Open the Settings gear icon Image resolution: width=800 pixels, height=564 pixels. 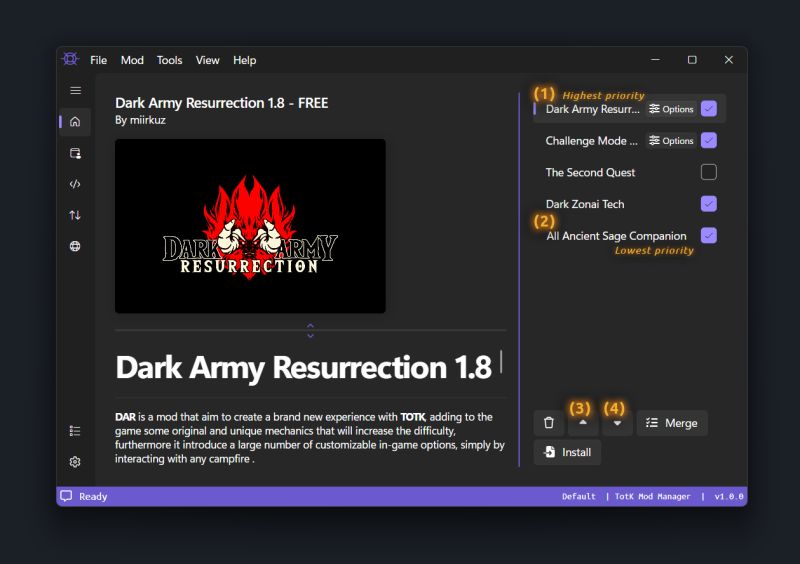(75, 462)
